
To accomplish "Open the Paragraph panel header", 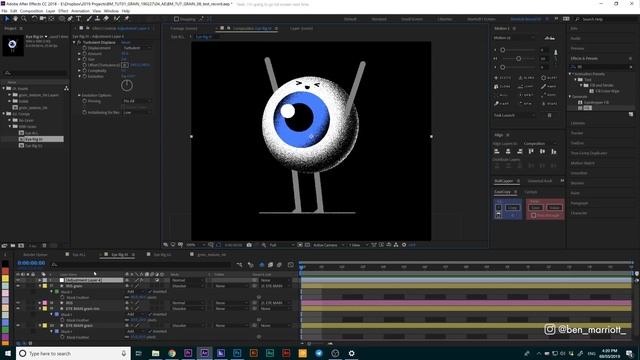I will pyautogui.click(x=579, y=203).
